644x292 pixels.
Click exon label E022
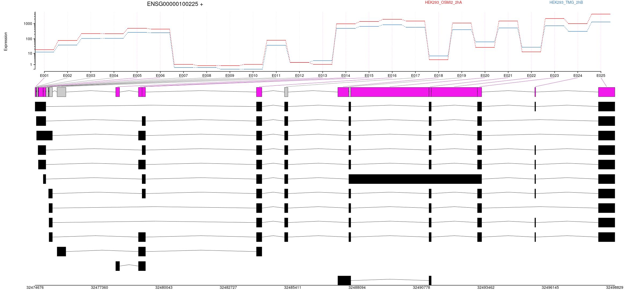531,76
